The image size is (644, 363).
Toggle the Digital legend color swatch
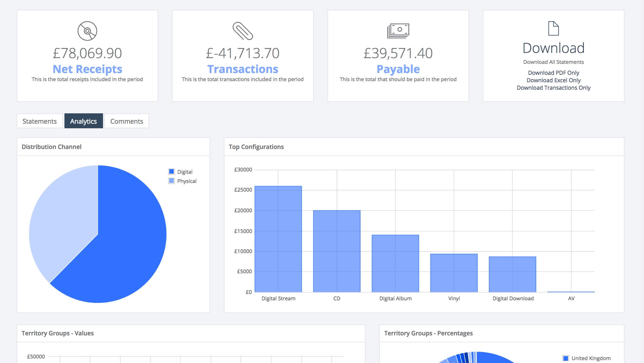tap(172, 172)
